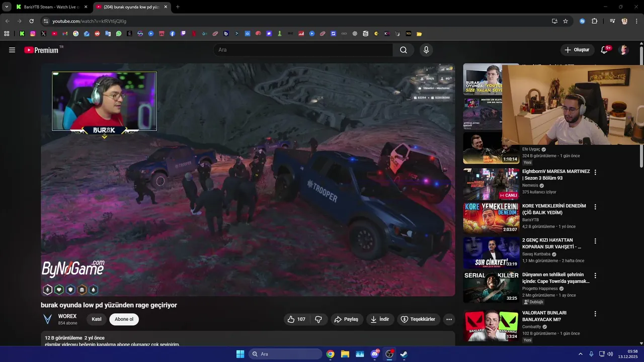Viewport: 644px width, 362px height.
Task: Click the address bar URL
Action: [x=89, y=21]
